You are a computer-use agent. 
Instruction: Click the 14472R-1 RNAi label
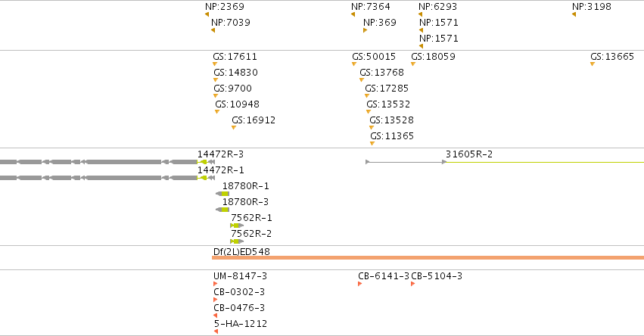pyautogui.click(x=220, y=170)
